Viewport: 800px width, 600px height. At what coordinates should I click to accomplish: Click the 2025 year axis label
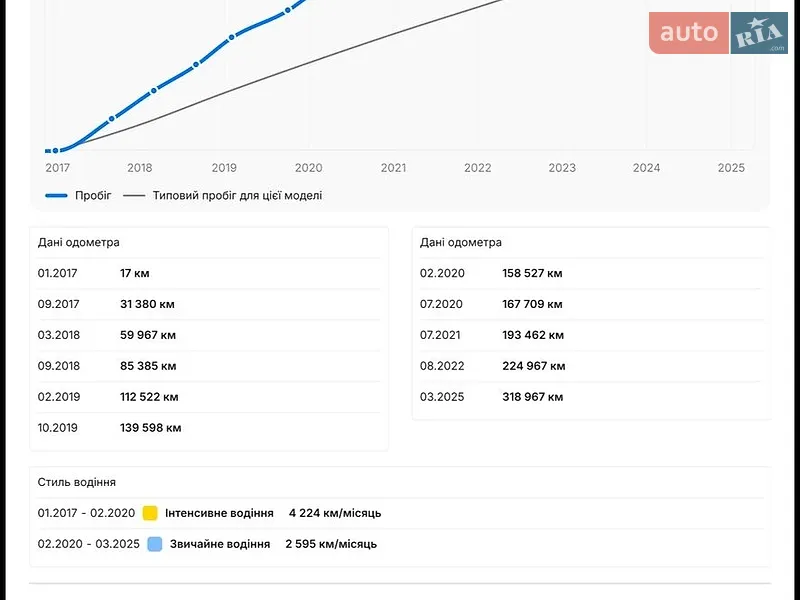click(x=731, y=168)
